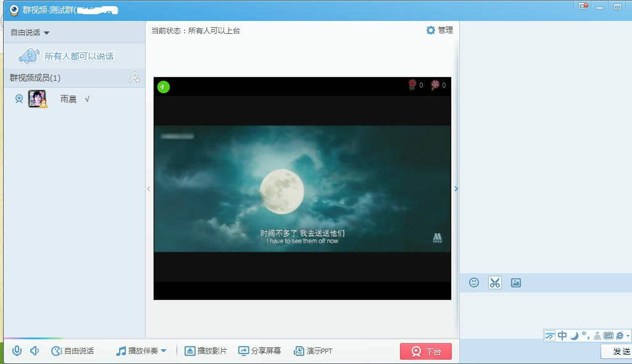Click the lollipop gift icon on video
Image resolution: width=632 pixels, height=364 pixels.
435,85
